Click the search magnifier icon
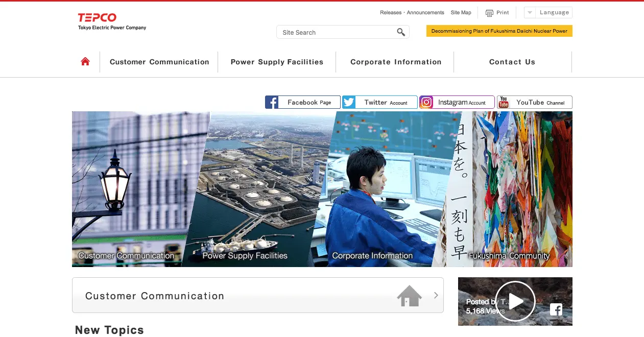The image size is (644, 337). pyautogui.click(x=401, y=32)
